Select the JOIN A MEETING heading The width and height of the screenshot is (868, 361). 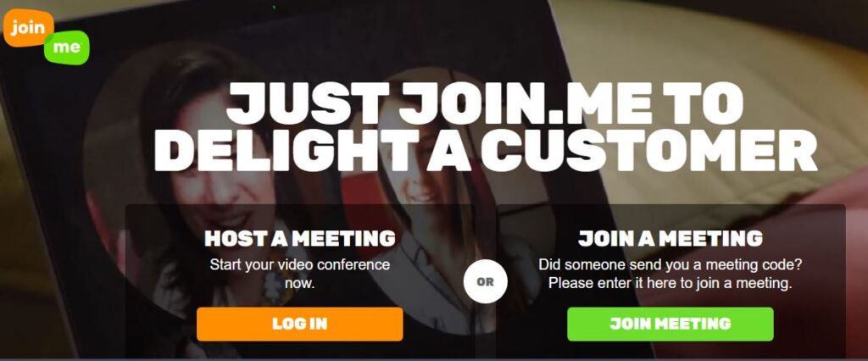click(670, 238)
